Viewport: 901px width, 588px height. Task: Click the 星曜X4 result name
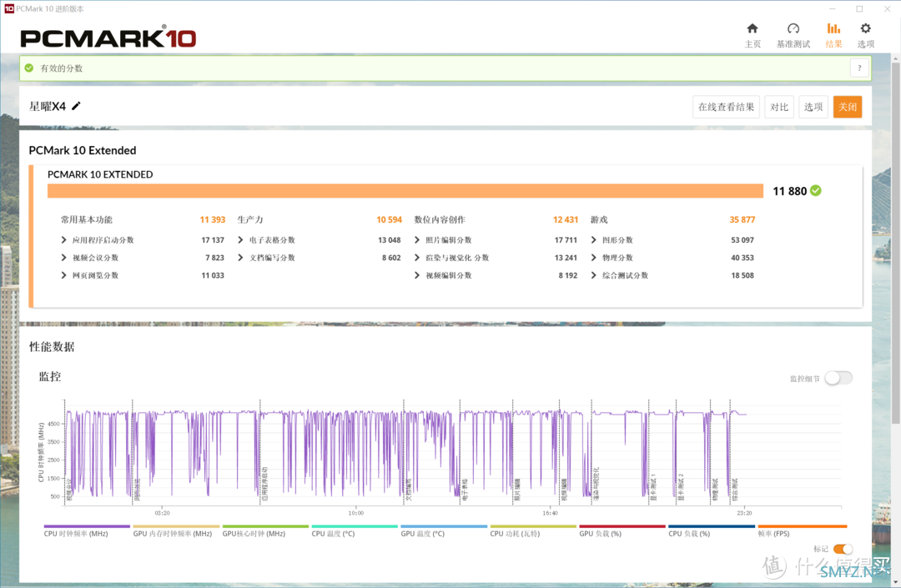(x=48, y=106)
